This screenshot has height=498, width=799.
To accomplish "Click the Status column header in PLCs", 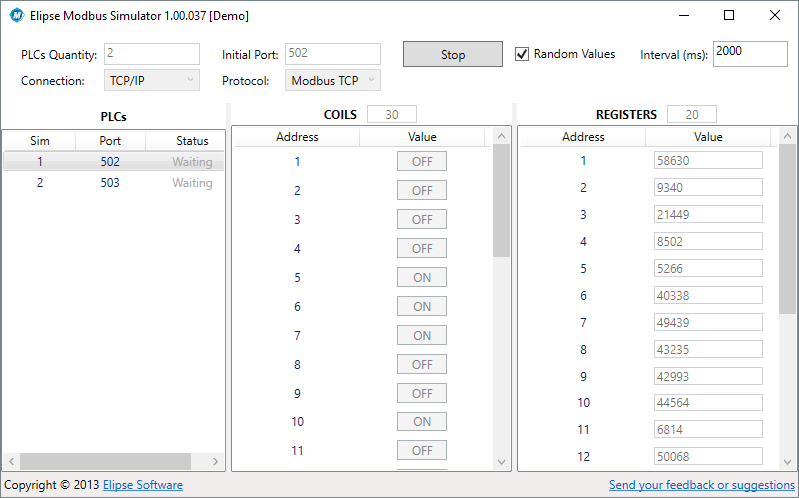I will pyautogui.click(x=192, y=141).
